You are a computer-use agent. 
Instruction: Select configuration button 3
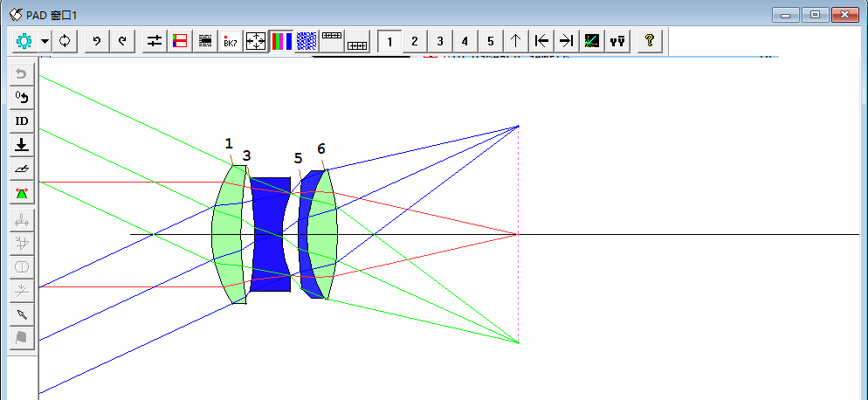click(x=440, y=41)
